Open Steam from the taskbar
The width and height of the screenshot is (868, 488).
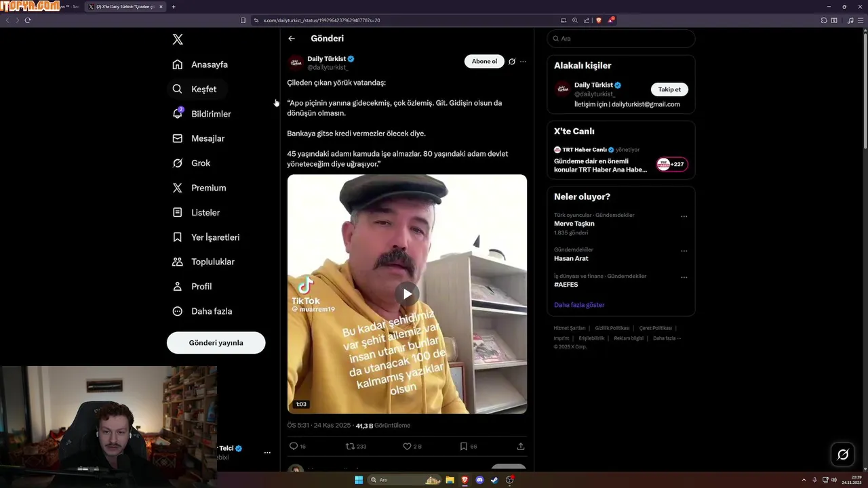click(x=494, y=480)
